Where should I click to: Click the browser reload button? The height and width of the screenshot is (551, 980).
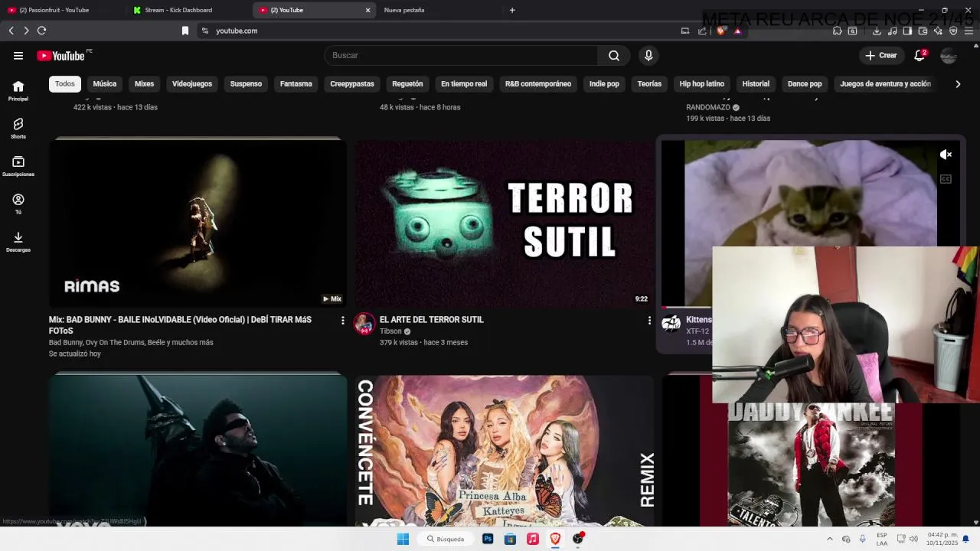(41, 31)
